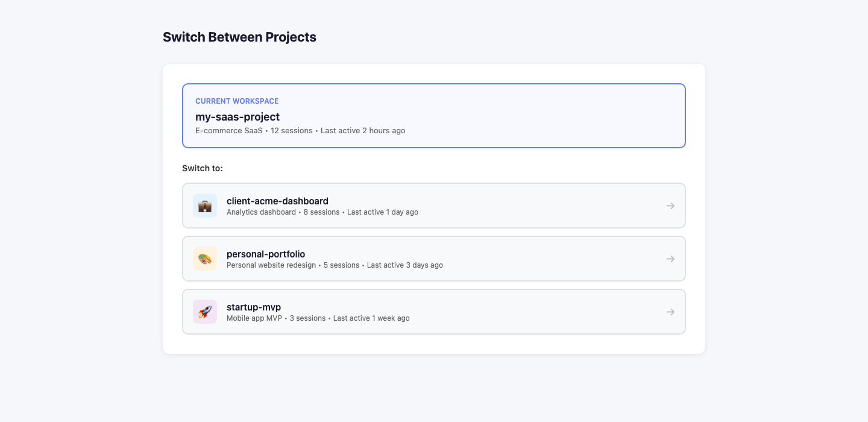The height and width of the screenshot is (422, 868).
Task: Click the "Switch Between Projects" heading
Action: click(239, 37)
